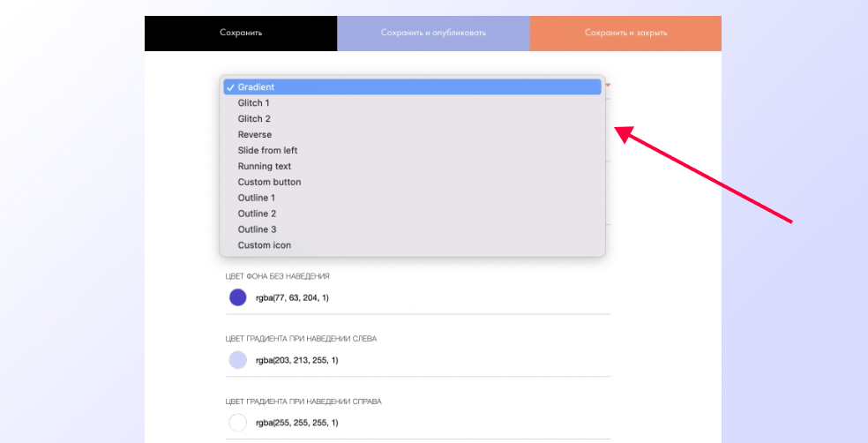The image size is (868, 443).
Task: Click the orange Сохранить и закрыть button
Action: tap(625, 34)
